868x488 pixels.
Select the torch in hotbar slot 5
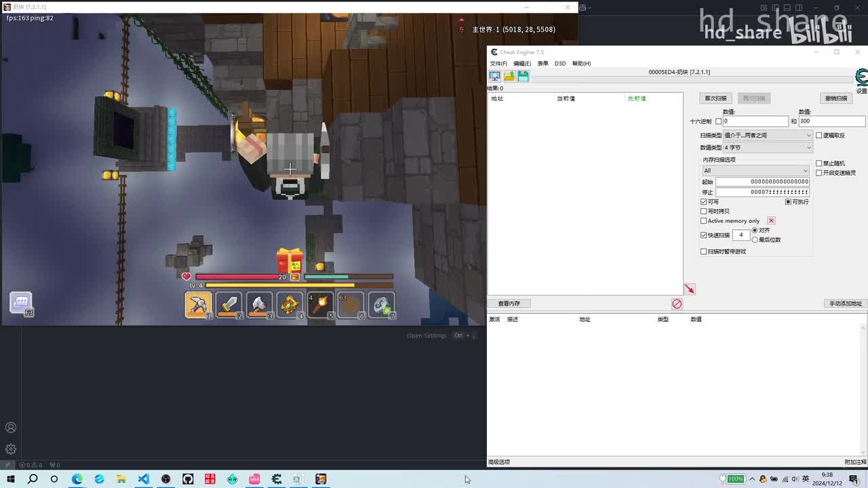[x=321, y=306]
